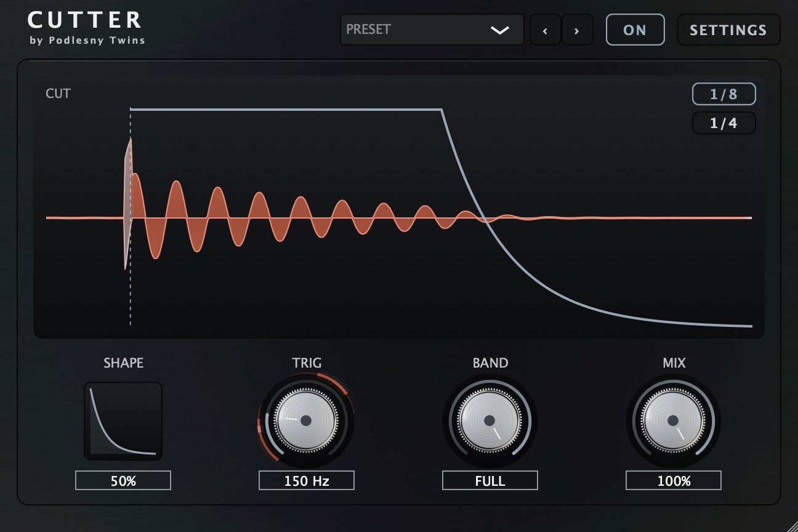Click the 'by Podlesny Twins' text
798x532 pixels.
87,41
